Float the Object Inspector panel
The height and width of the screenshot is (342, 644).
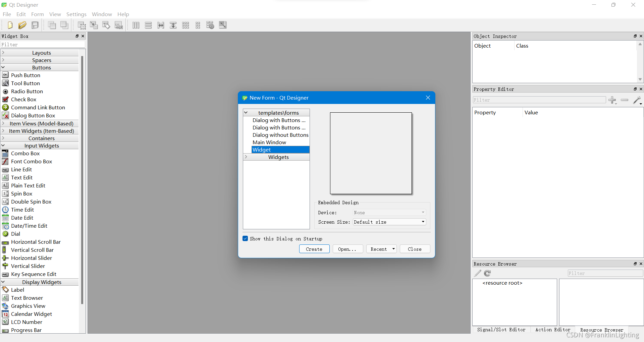[x=635, y=36]
